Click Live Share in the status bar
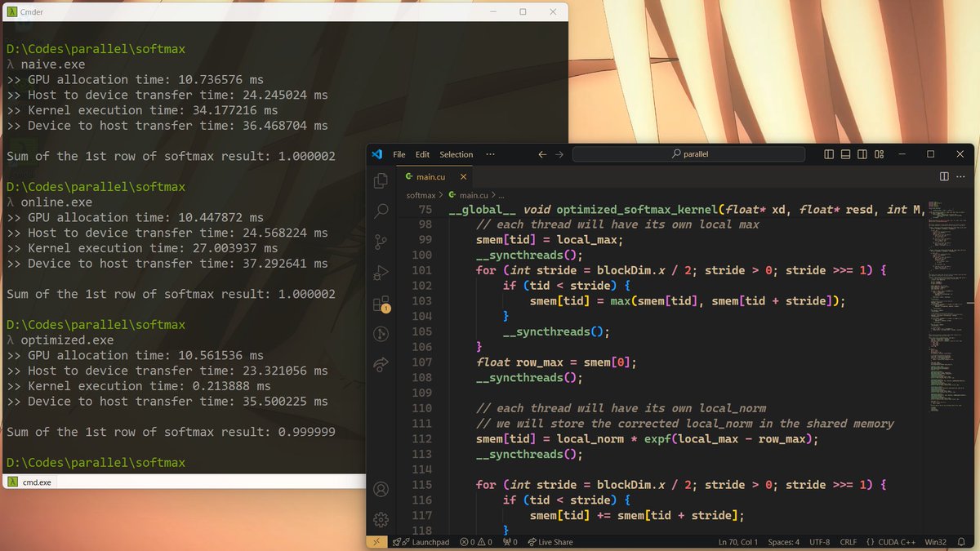 coord(550,542)
